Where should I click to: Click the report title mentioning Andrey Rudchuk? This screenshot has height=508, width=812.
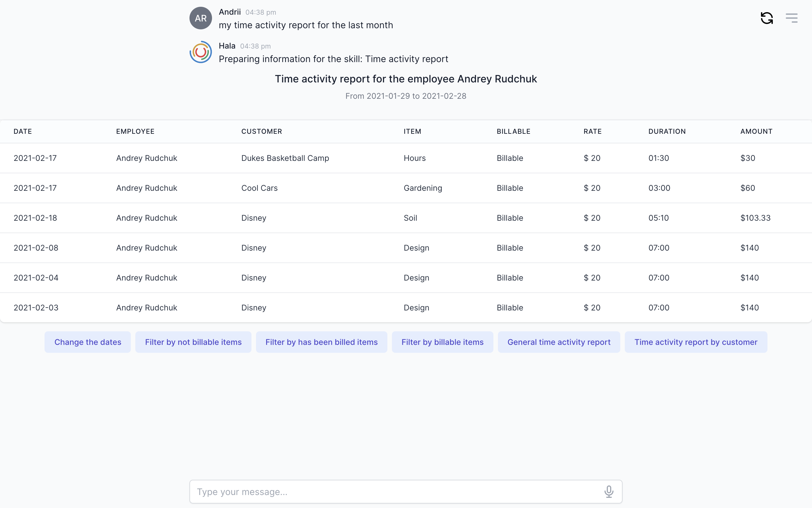pyautogui.click(x=406, y=79)
